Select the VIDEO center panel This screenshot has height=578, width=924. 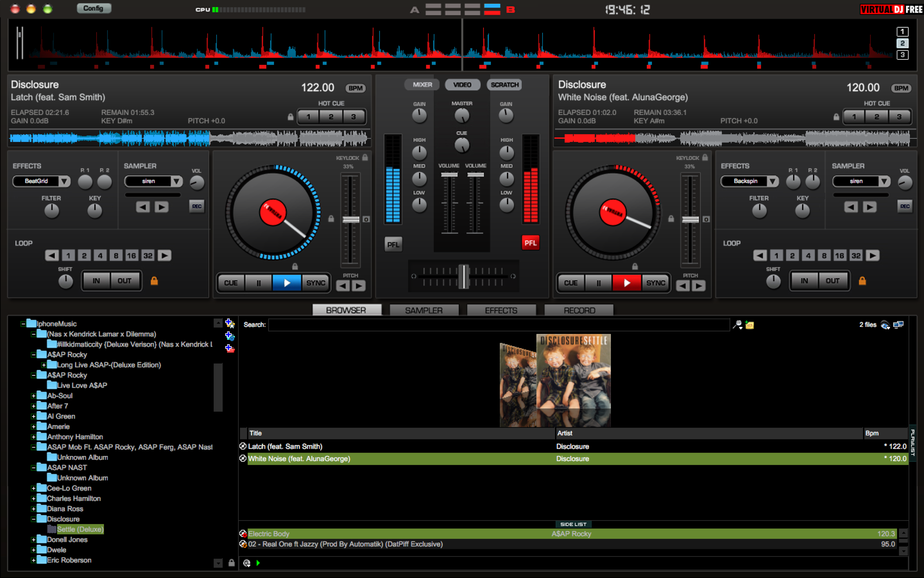[462, 84]
